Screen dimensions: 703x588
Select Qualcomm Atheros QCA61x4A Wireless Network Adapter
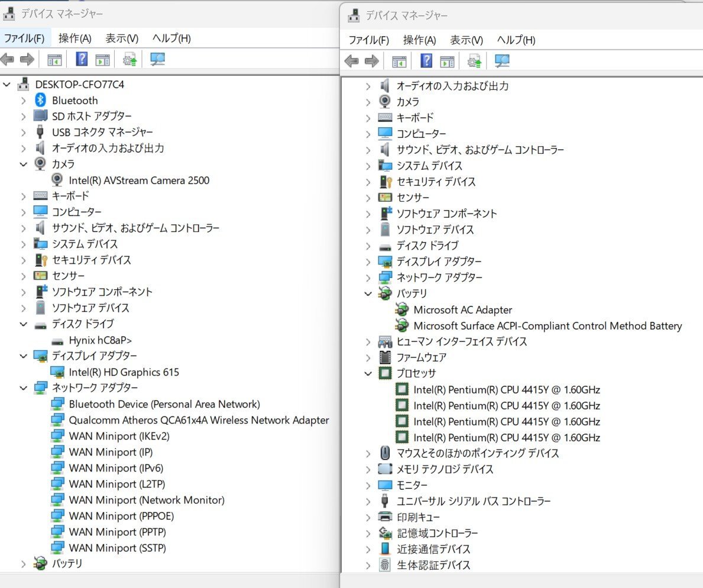click(199, 420)
